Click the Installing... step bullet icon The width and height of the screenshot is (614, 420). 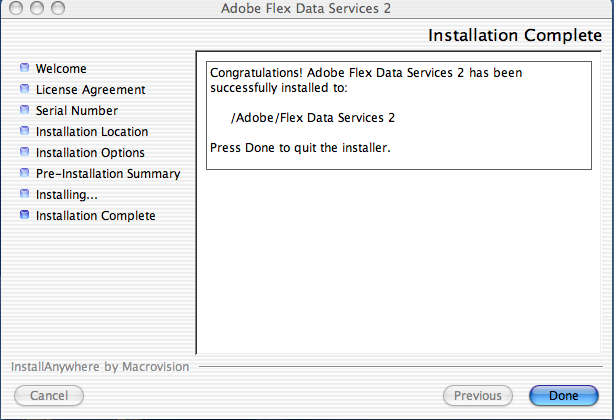[25, 194]
